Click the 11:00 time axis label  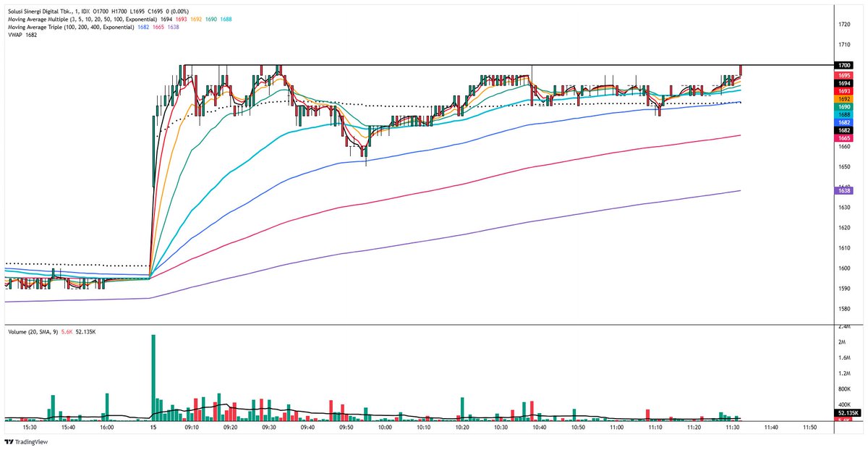point(616,428)
